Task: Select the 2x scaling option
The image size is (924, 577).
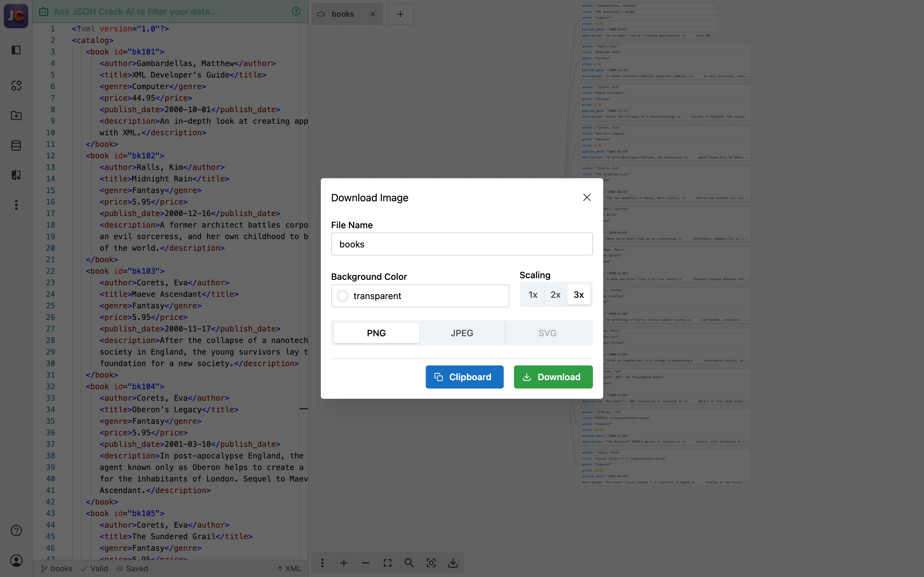Action: click(x=555, y=294)
